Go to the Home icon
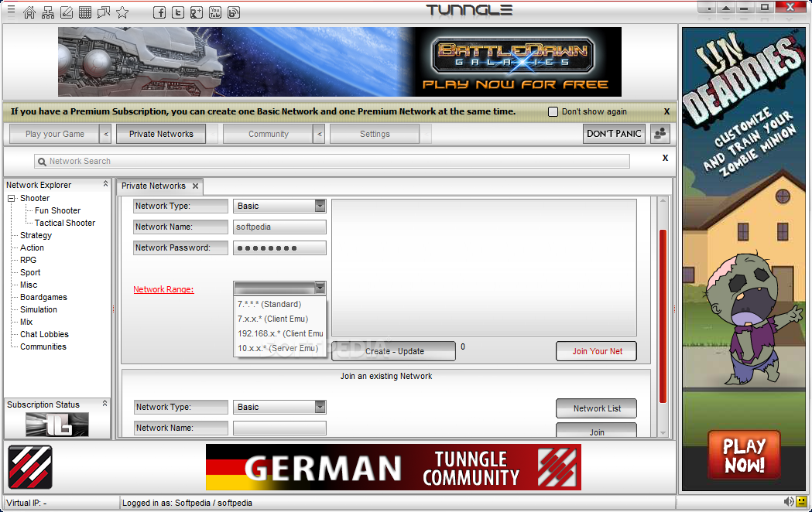The height and width of the screenshot is (512, 812). (x=29, y=12)
